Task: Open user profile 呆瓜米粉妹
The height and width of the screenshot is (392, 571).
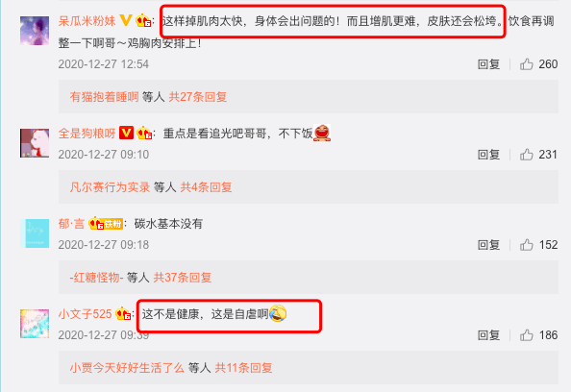Action: [x=87, y=21]
